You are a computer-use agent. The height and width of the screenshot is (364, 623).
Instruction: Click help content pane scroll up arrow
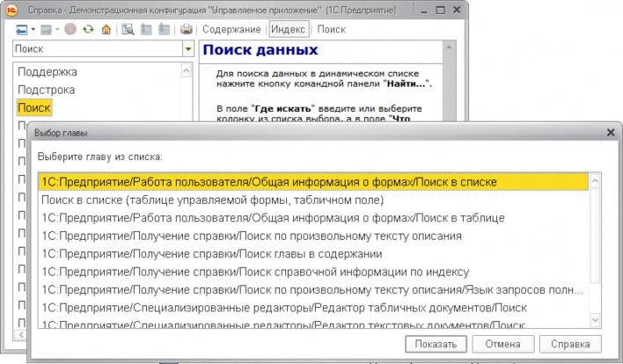pyautogui.click(x=449, y=47)
